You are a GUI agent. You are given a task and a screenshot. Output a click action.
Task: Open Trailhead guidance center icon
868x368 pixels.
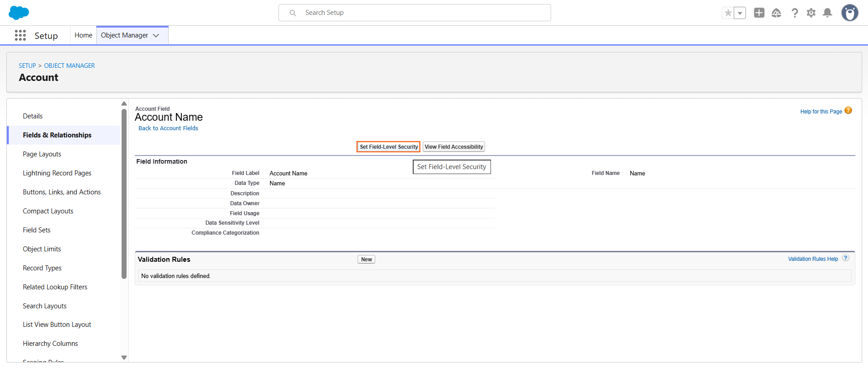coord(776,13)
